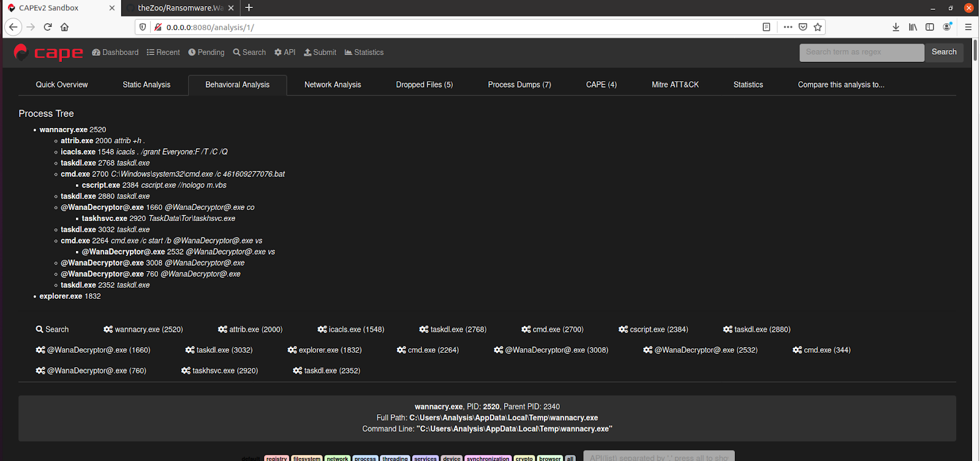Select the Search pill with magnifier icon
980x461 pixels.
pos(52,329)
